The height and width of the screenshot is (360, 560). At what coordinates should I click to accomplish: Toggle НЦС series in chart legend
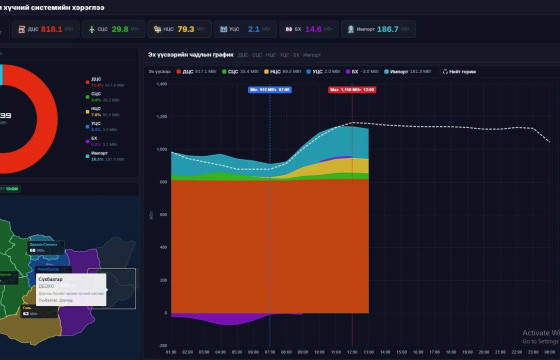282,72
